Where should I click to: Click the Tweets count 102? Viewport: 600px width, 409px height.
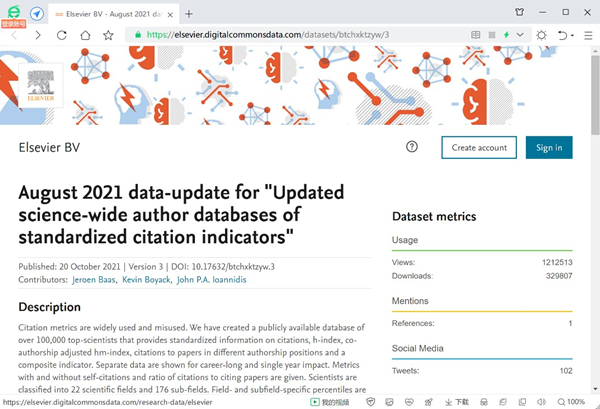tap(566, 370)
